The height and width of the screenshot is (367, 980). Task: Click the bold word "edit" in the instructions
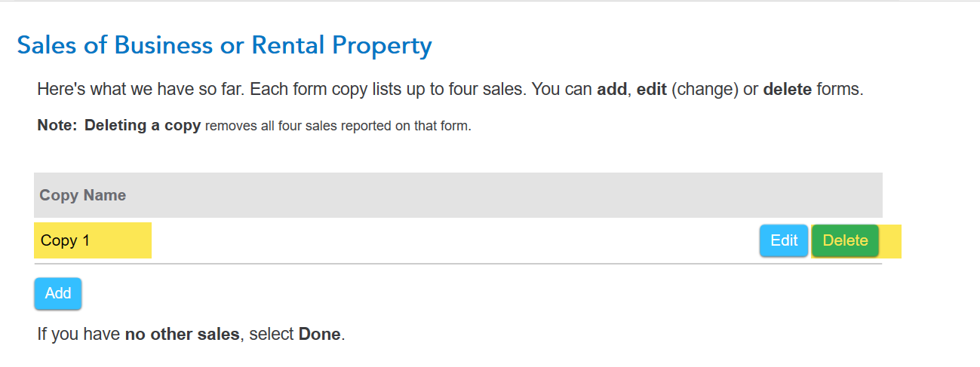click(652, 90)
